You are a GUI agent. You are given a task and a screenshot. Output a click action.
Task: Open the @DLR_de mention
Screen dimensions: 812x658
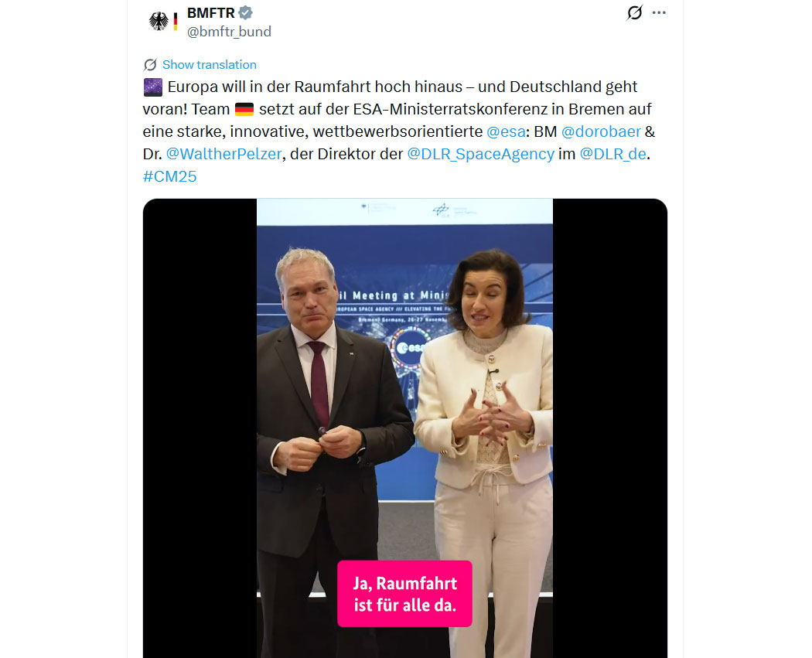(x=612, y=154)
